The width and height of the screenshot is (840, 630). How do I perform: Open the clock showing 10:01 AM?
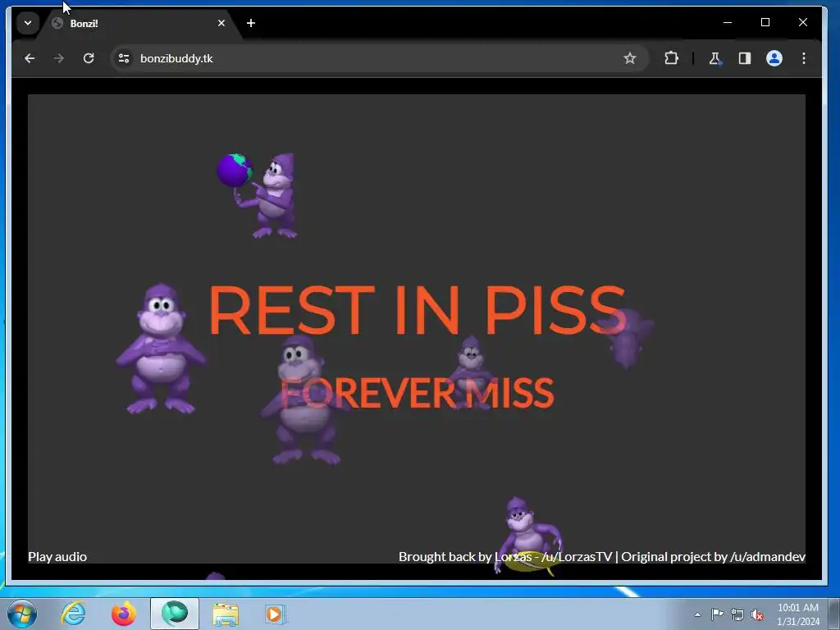click(797, 614)
